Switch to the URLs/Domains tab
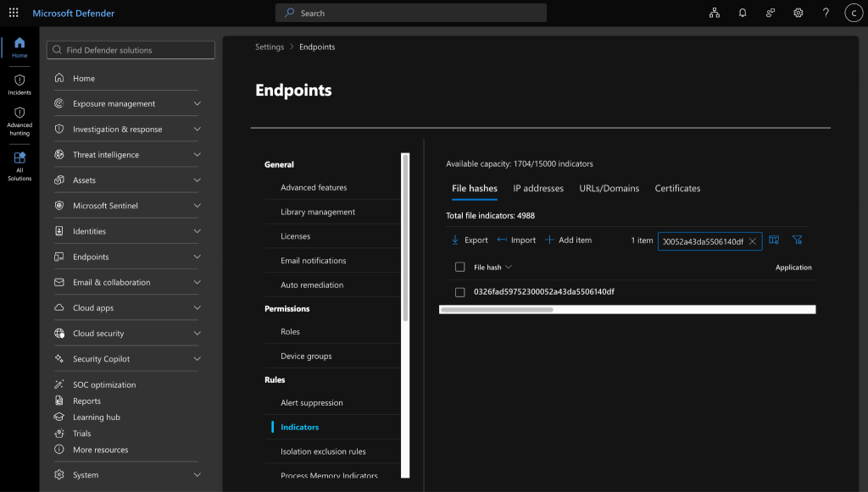Screen dimensions: 868x492 pos(609,189)
